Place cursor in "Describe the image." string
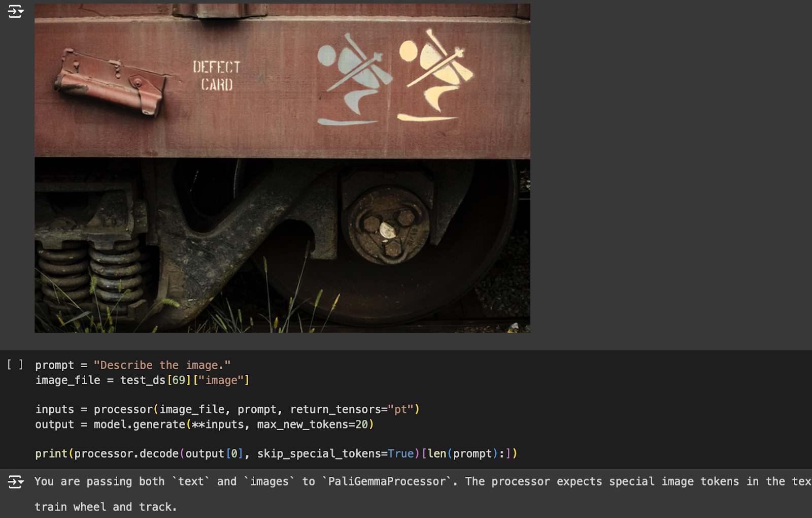Image resolution: width=812 pixels, height=518 pixels. pyautogui.click(x=162, y=365)
